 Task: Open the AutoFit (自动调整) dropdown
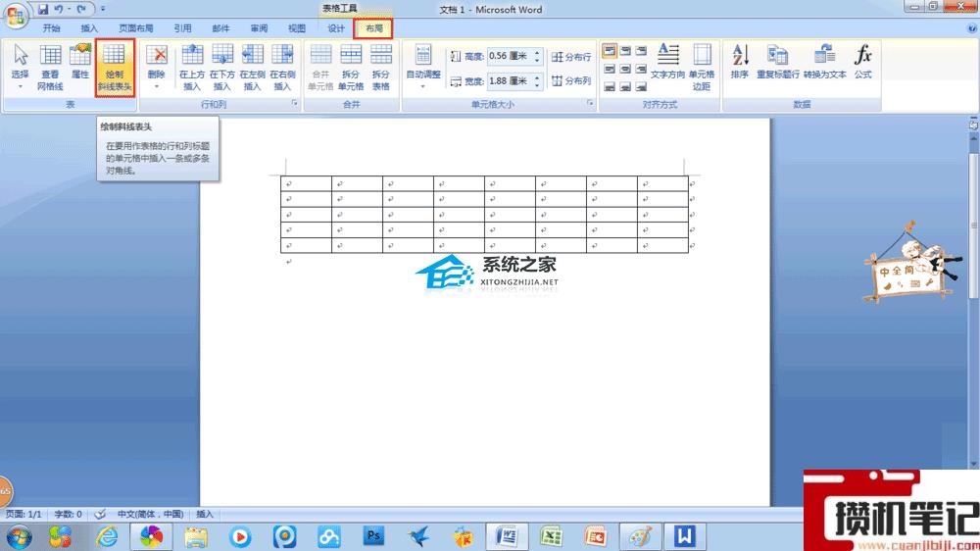(423, 67)
